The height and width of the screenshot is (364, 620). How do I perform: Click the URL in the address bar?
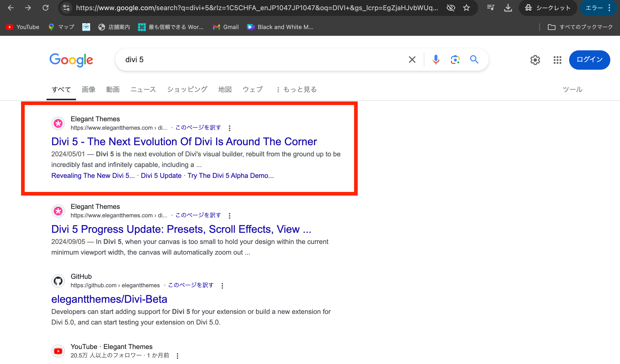pos(257,8)
